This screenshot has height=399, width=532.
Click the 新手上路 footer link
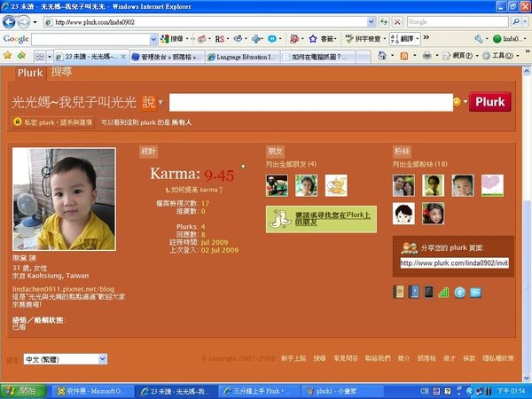[293, 358]
